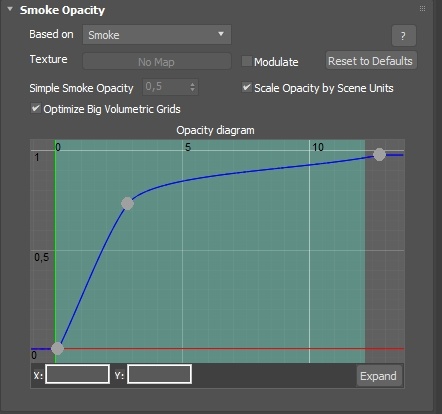
Task: Click the Smoke Opacity rollout title
Action: pyautogui.click(x=62, y=10)
